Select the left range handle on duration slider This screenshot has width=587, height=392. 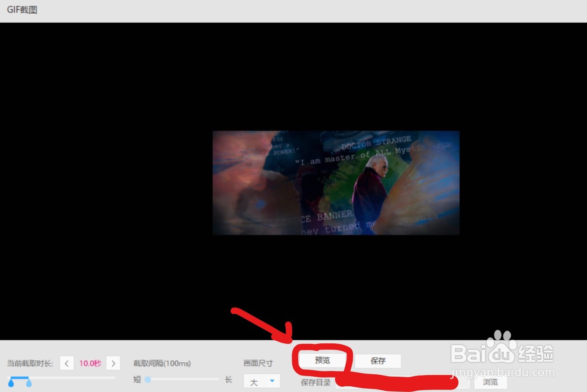tap(11, 383)
